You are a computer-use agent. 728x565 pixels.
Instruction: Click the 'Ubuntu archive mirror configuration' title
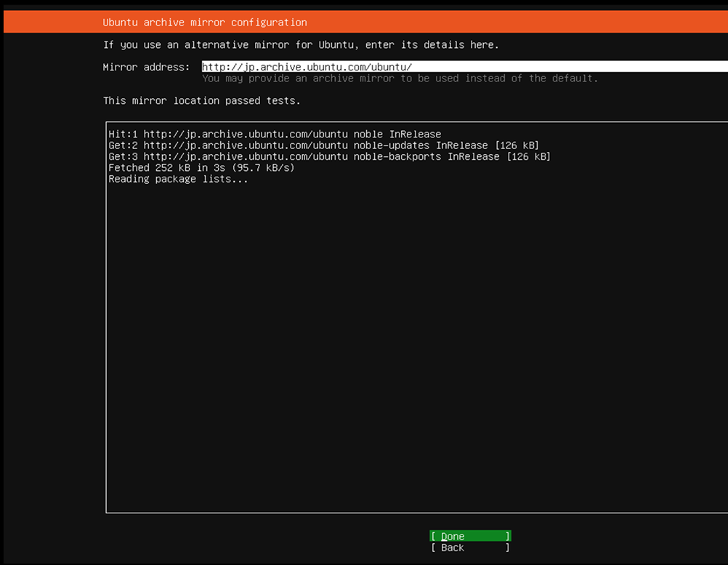pos(205,23)
